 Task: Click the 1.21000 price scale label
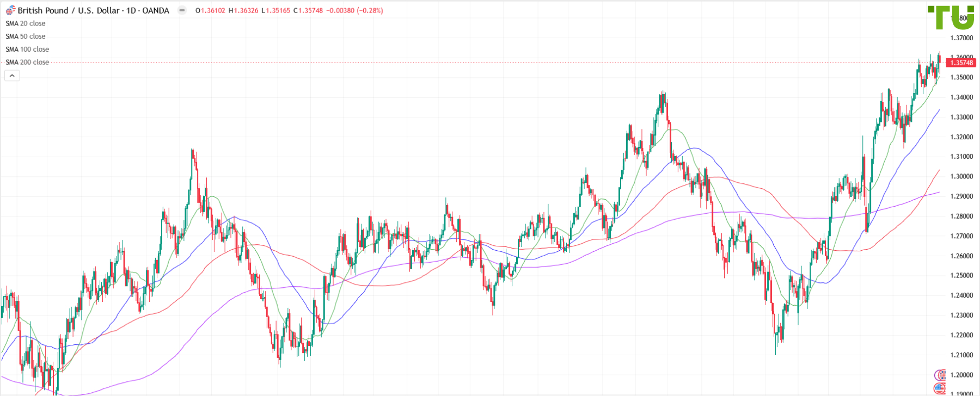[x=961, y=355]
